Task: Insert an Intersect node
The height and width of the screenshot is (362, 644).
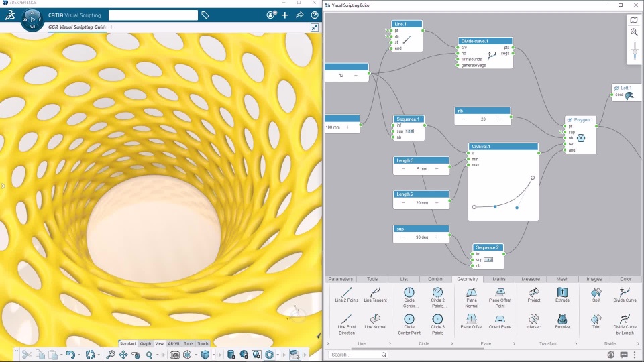Action: pos(534,322)
